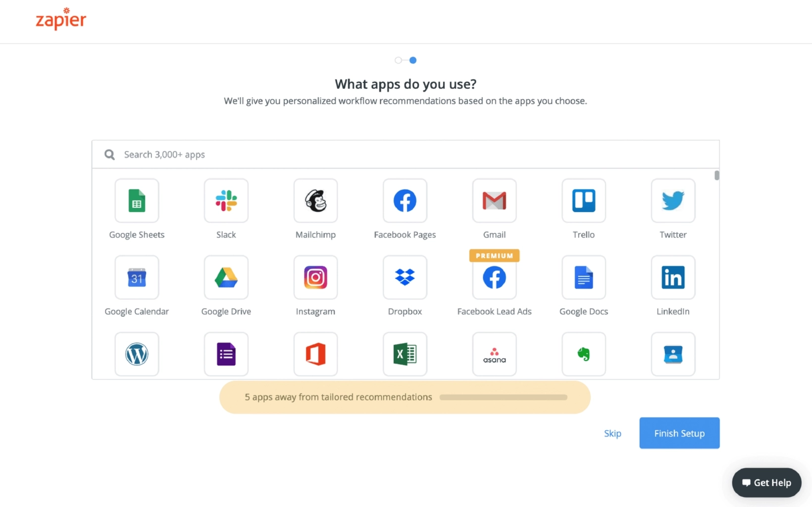Choose the Instagram app icon
This screenshot has height=507, width=812.
pos(315,278)
